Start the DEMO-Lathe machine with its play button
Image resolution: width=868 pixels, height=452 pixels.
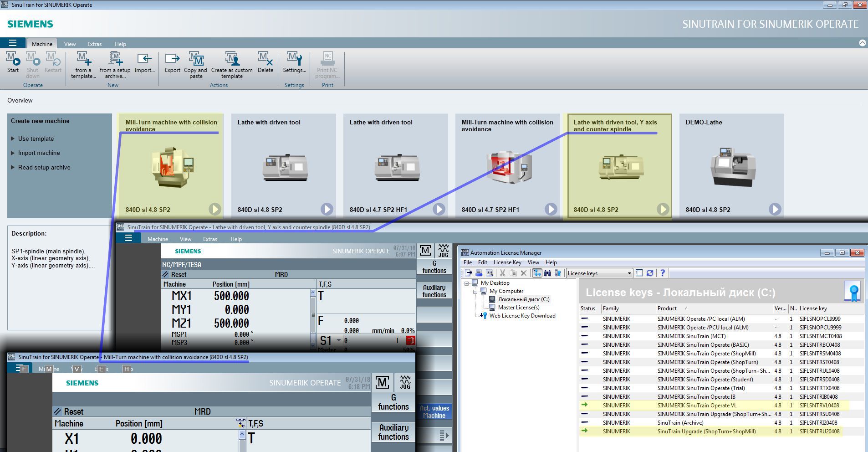(775, 209)
